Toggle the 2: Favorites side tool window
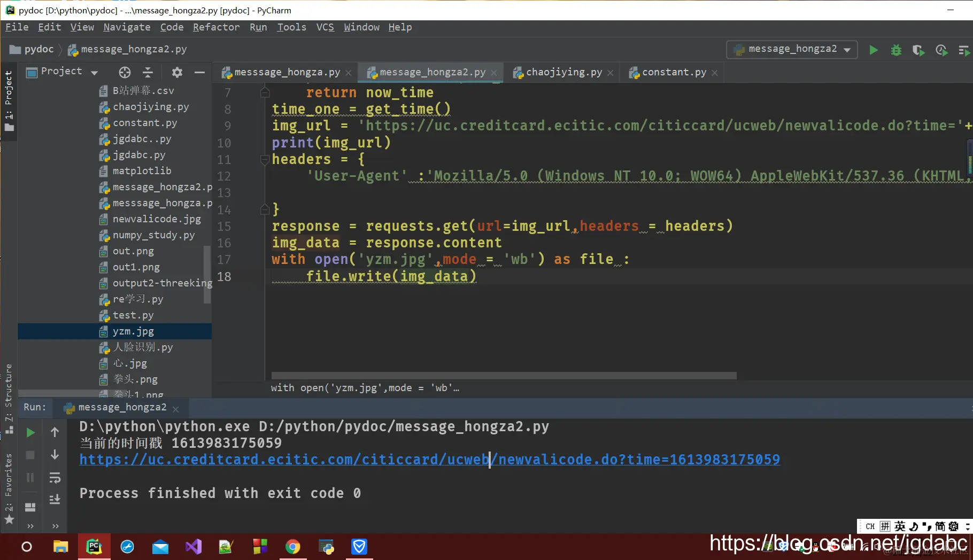The width and height of the screenshot is (973, 560). click(x=9, y=489)
